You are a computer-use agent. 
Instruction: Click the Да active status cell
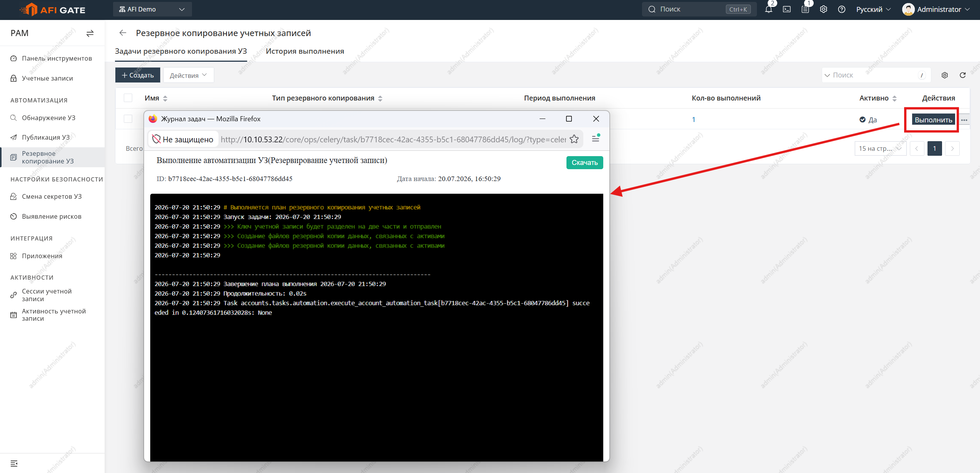868,120
